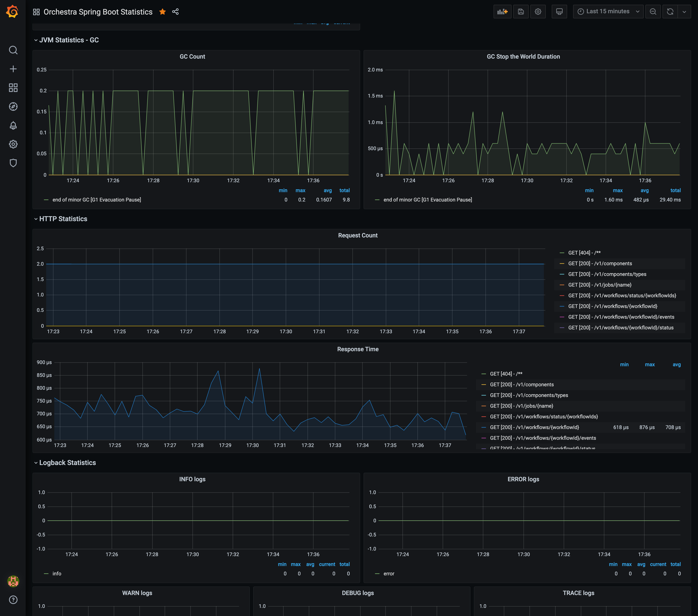Sort GC Stop the World legend by max
This screenshot has width=698, height=616.
(617, 190)
